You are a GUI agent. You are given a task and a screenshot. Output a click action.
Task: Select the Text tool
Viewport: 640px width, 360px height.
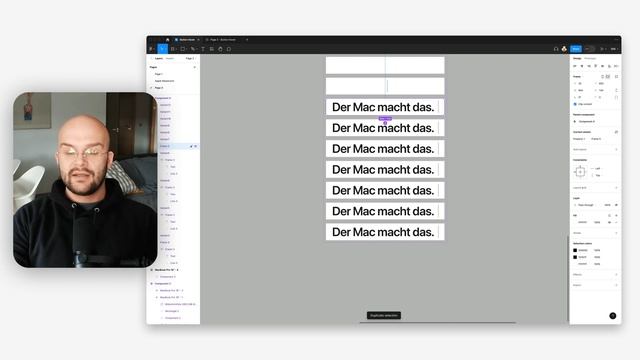coord(203,49)
